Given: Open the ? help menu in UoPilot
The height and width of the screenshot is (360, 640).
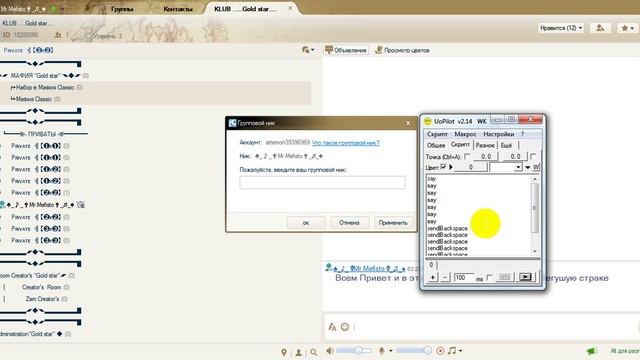Looking at the screenshot, I should pyautogui.click(x=522, y=134).
